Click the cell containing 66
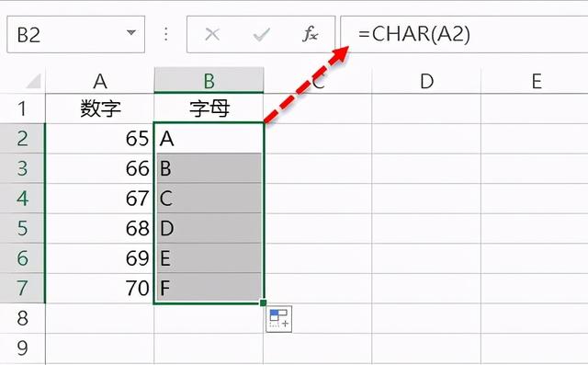This screenshot has height=365, width=588. coord(100,168)
